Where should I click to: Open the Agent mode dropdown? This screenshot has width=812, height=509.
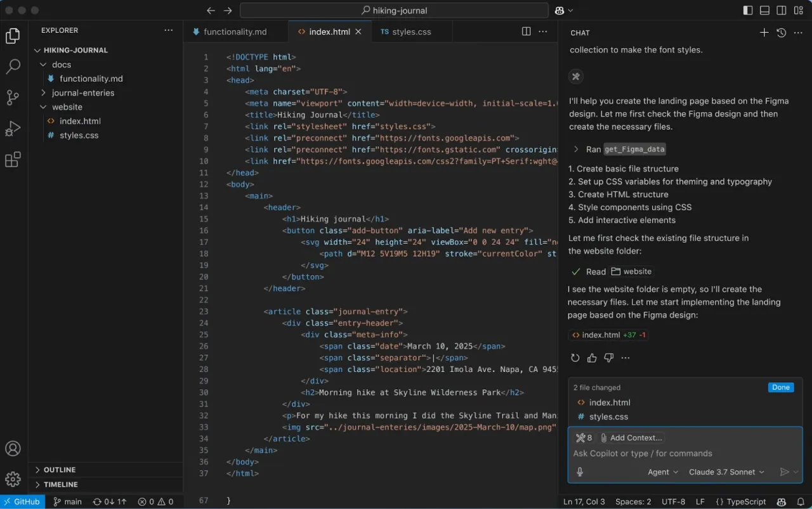coord(662,472)
